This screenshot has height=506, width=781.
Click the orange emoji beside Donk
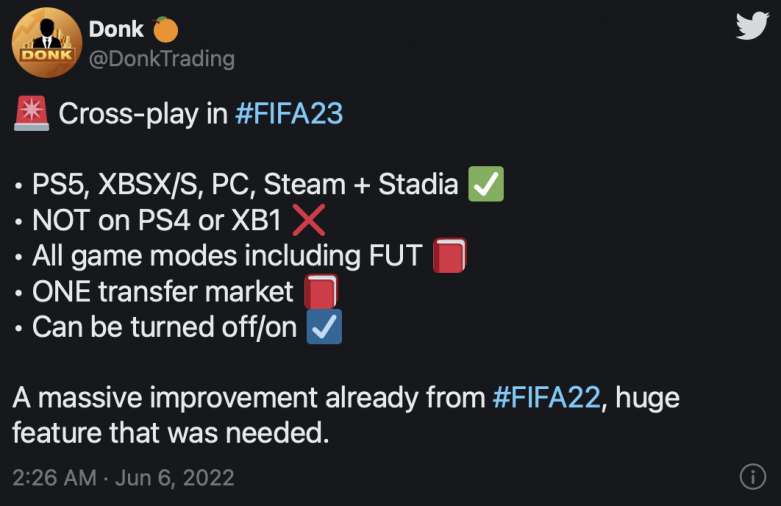click(166, 28)
